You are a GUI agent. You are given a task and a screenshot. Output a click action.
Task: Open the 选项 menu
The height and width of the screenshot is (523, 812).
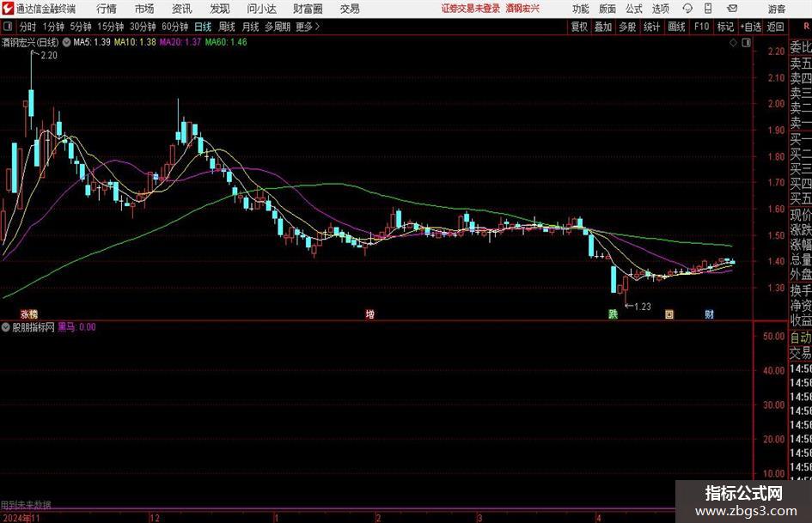click(660, 9)
